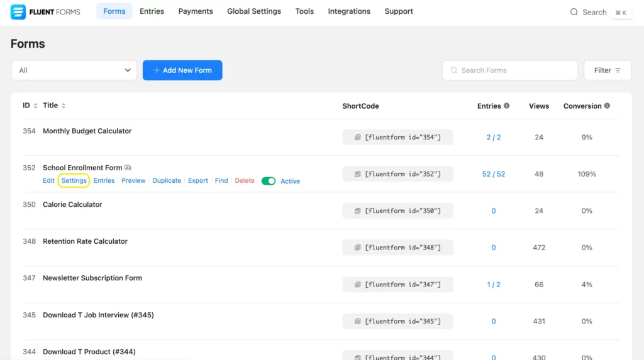Open Newsletter Subscription Form
The width and height of the screenshot is (644, 360).
(x=92, y=278)
